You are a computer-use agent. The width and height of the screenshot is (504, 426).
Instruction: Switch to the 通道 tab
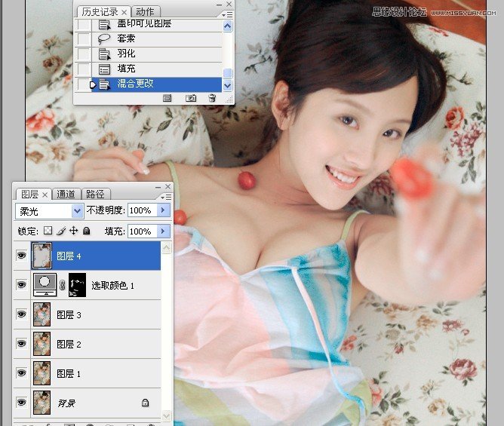click(x=66, y=194)
